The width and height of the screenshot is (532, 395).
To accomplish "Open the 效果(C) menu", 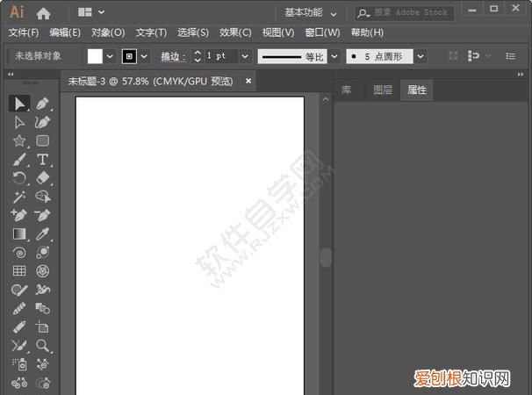I will [234, 32].
